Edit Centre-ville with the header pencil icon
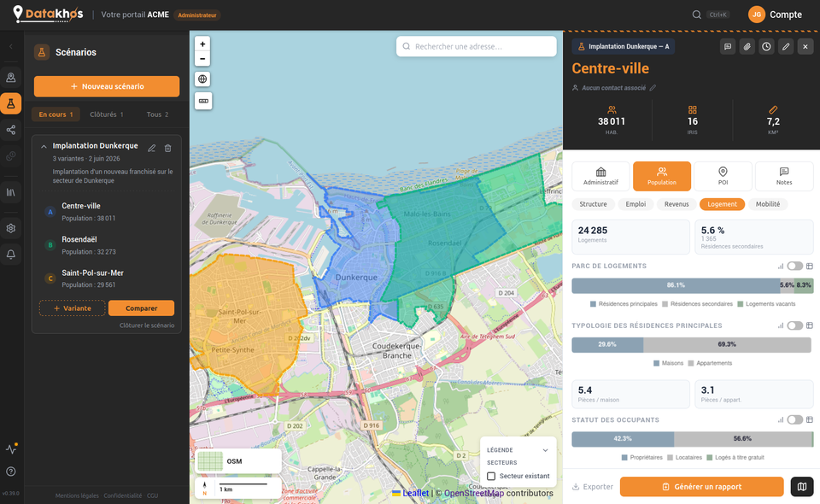The image size is (820, 504). (786, 46)
